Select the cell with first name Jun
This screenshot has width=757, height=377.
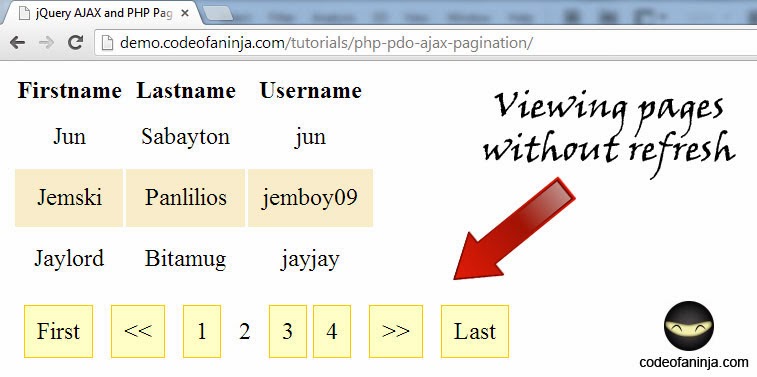(x=70, y=137)
